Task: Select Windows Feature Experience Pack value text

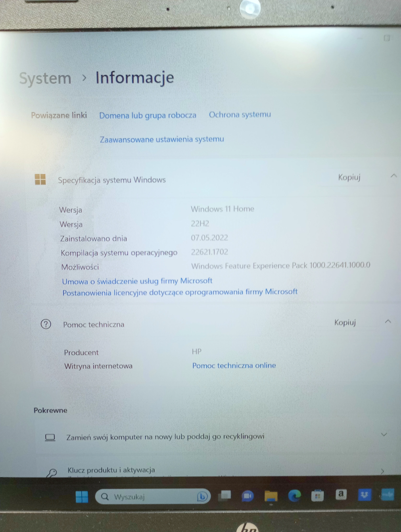Action: pyautogui.click(x=281, y=265)
